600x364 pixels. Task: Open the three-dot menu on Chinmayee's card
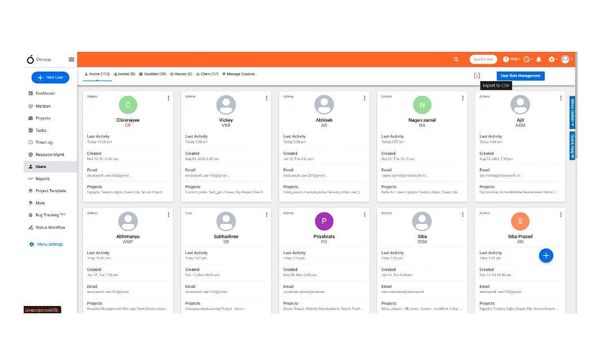tap(168, 97)
